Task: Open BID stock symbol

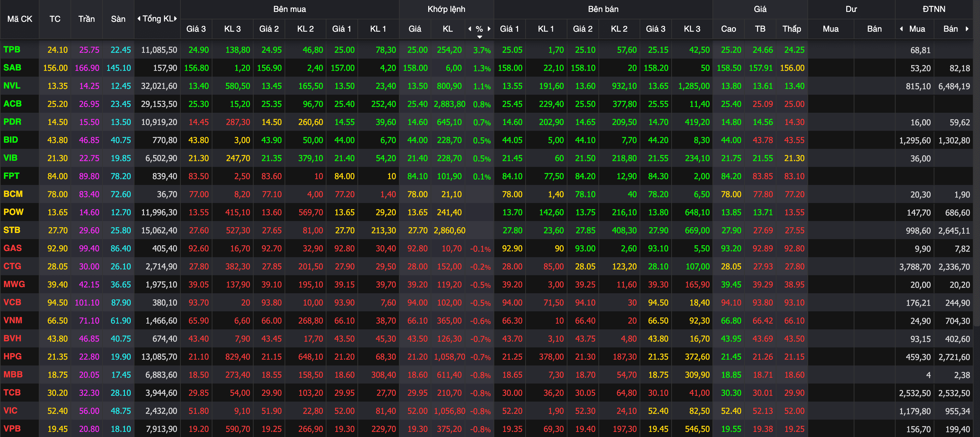Action: click(x=11, y=140)
